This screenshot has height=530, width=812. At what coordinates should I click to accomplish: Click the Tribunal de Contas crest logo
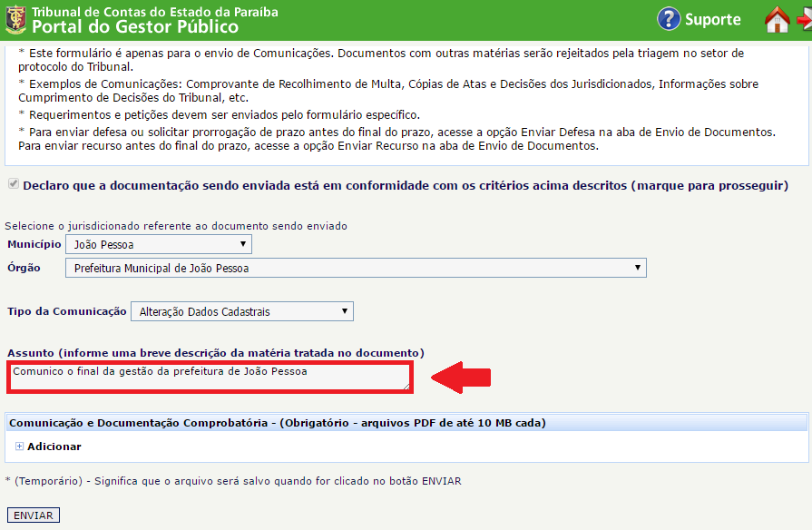click(x=15, y=19)
